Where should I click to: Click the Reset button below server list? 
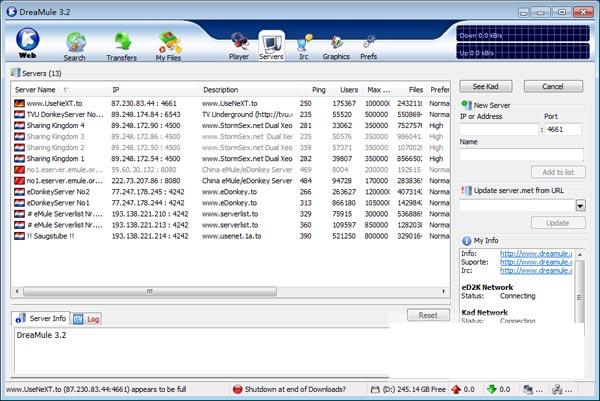tap(427, 315)
